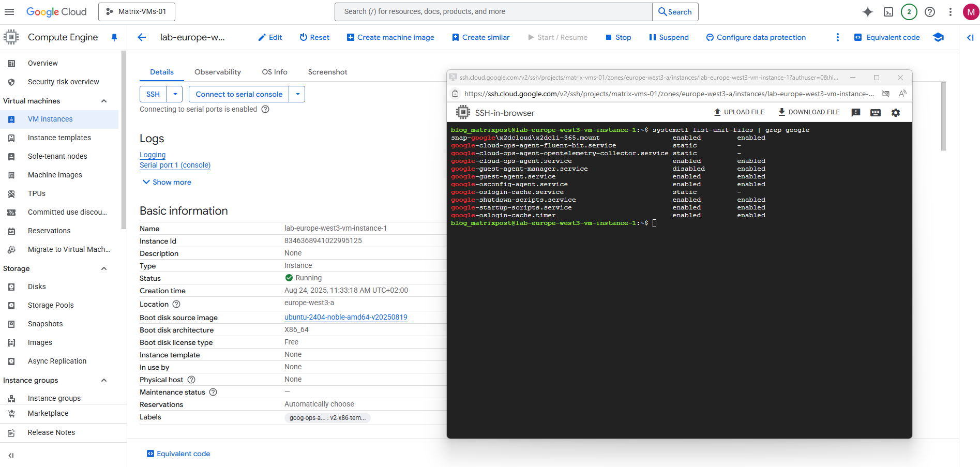Click Physical host help icon

(x=191, y=380)
